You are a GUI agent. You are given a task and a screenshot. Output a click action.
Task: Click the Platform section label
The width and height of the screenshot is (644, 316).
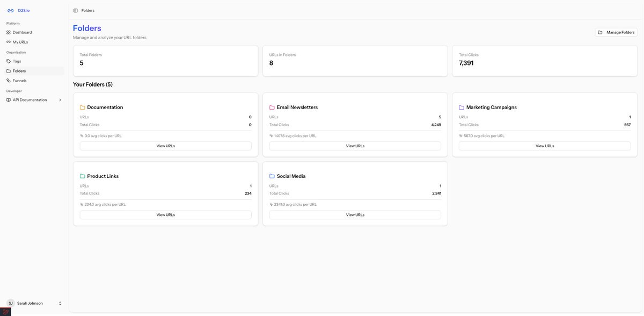click(x=13, y=24)
